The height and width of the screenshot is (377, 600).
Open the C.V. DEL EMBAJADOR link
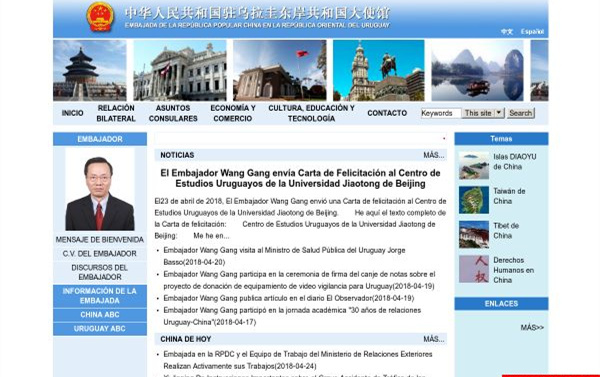(99, 253)
